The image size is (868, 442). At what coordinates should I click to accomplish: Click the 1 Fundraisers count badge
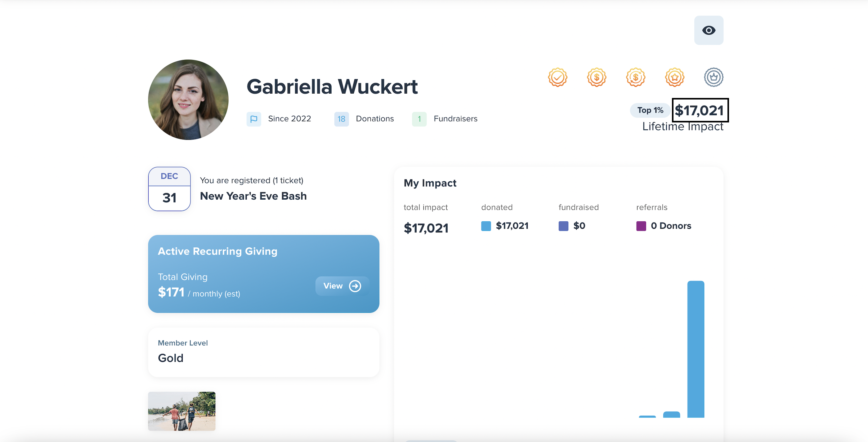click(419, 119)
